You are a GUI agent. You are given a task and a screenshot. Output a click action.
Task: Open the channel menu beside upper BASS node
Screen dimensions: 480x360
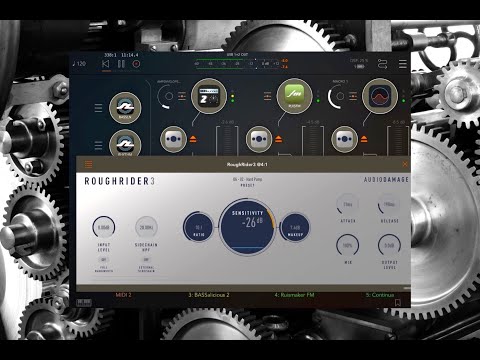point(98,108)
